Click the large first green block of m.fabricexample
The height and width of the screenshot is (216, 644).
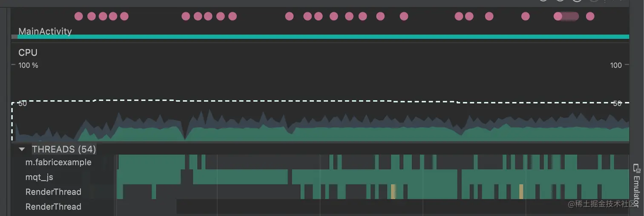(152, 162)
